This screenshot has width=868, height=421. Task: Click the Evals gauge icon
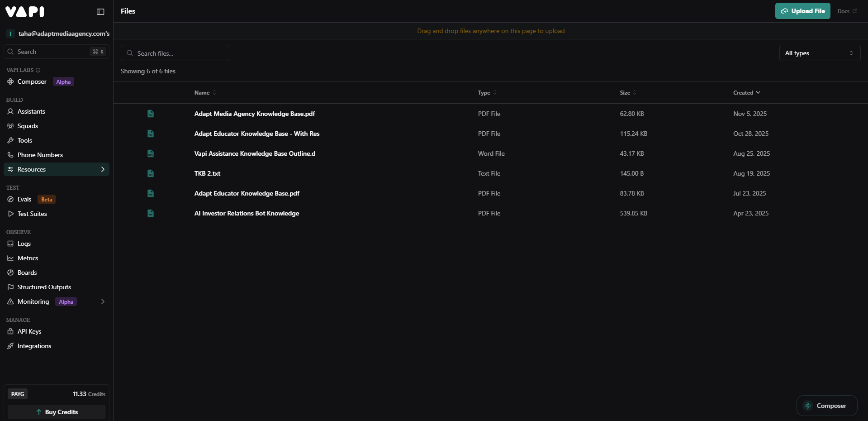pos(10,199)
